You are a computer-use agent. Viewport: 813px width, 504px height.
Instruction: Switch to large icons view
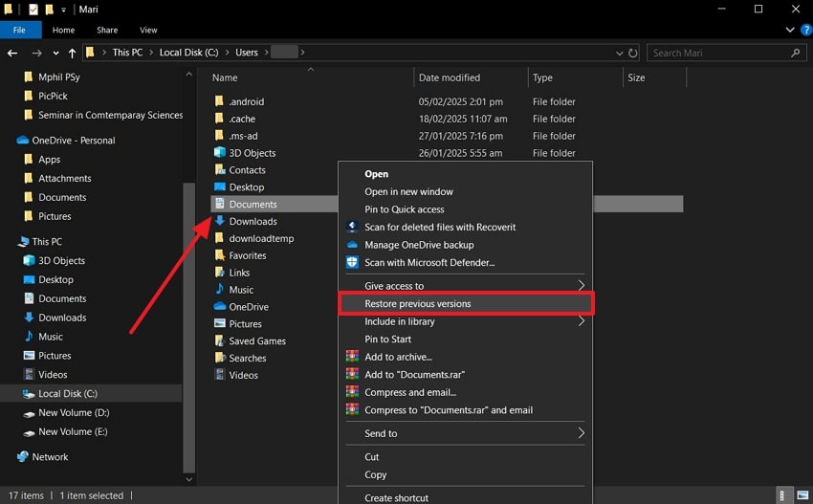click(803, 495)
